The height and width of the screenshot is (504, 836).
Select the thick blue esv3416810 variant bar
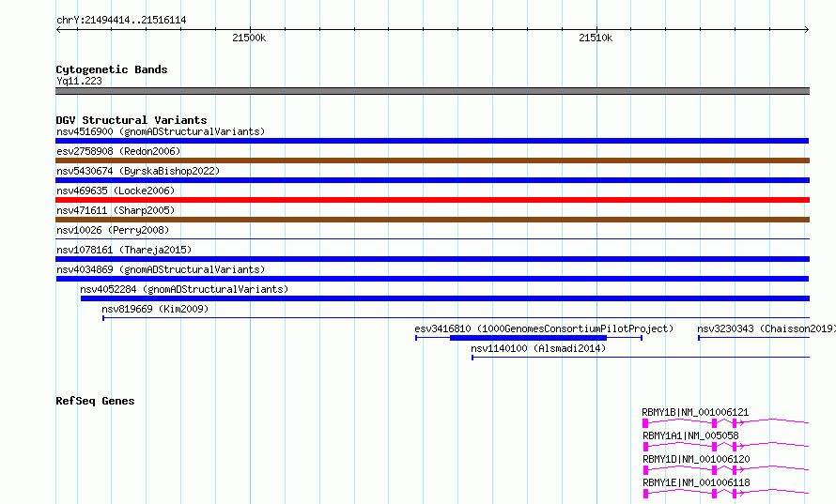point(528,338)
